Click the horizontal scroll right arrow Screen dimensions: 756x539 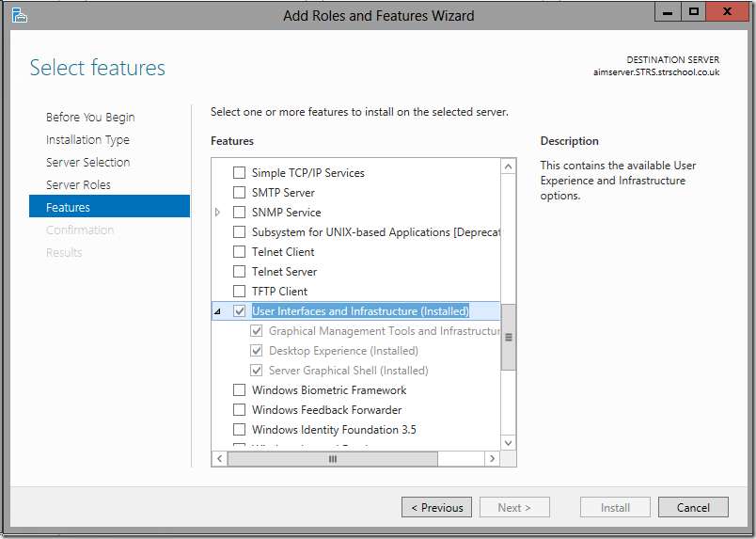(492, 458)
